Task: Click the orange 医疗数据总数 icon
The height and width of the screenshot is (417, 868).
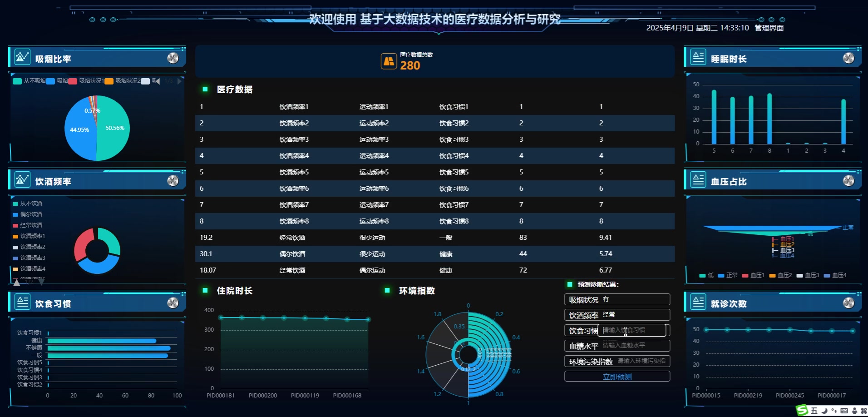Action: 389,61
